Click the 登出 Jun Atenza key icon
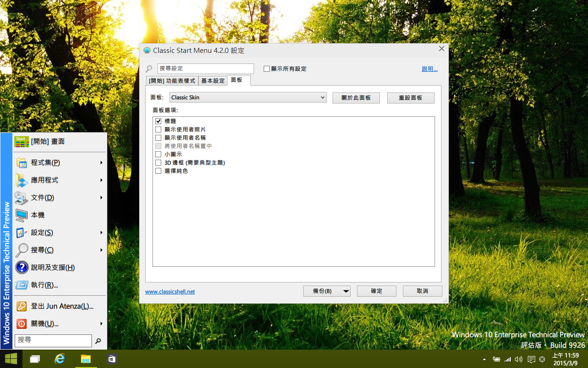This screenshot has height=368, width=588. tap(22, 306)
